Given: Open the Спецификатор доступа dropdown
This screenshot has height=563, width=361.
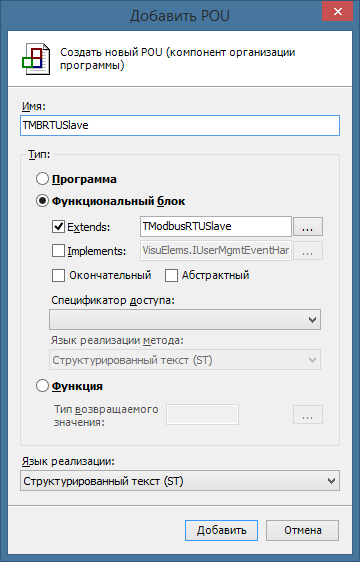Looking at the screenshot, I should 185,319.
